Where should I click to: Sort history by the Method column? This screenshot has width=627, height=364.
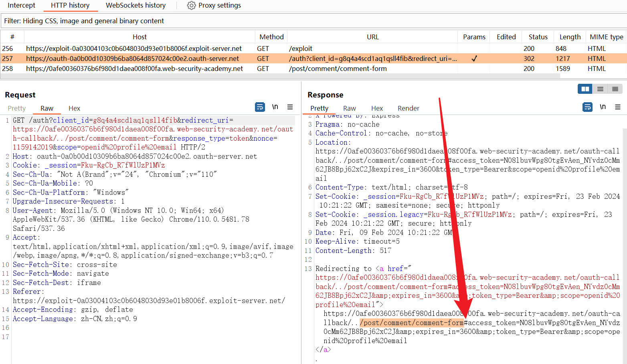[271, 37]
